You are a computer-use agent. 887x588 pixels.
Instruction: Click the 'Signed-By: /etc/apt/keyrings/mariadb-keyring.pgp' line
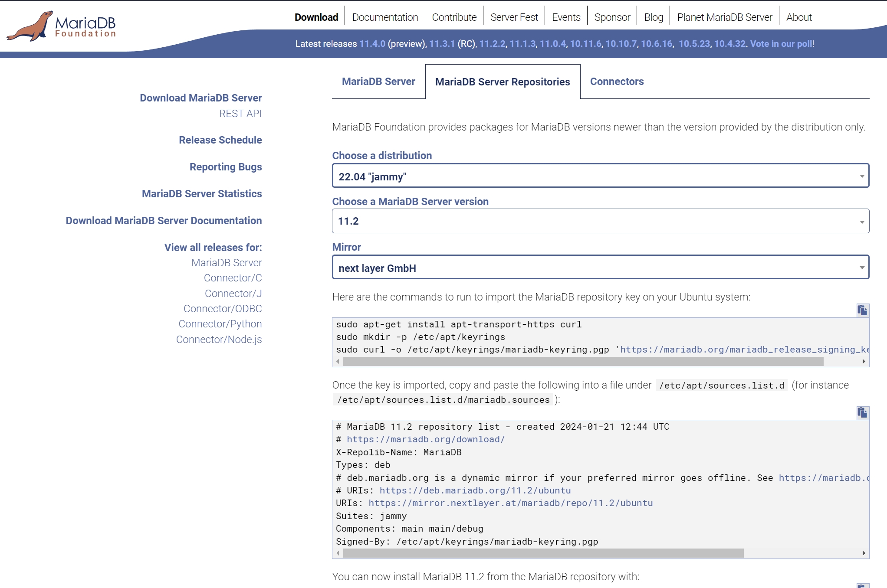(467, 542)
